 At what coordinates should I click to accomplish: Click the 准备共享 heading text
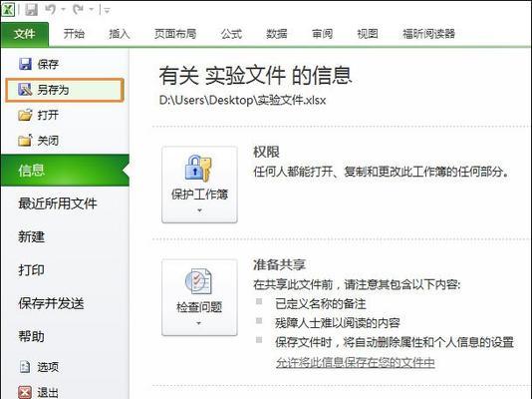coord(280,265)
